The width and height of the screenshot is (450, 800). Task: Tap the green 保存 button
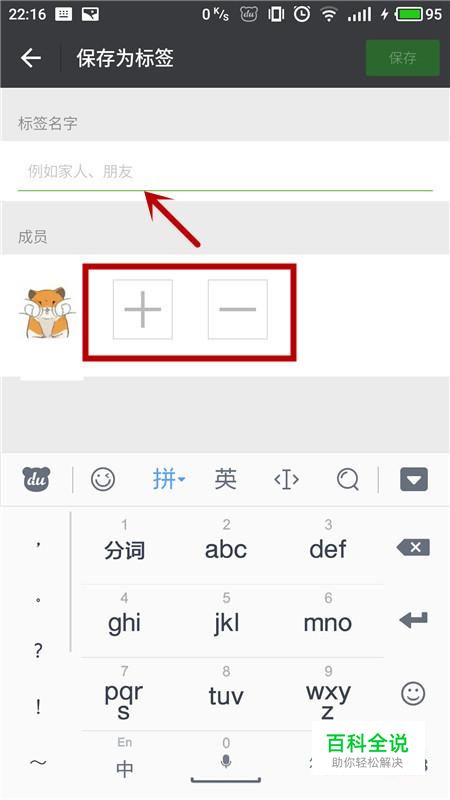point(403,58)
